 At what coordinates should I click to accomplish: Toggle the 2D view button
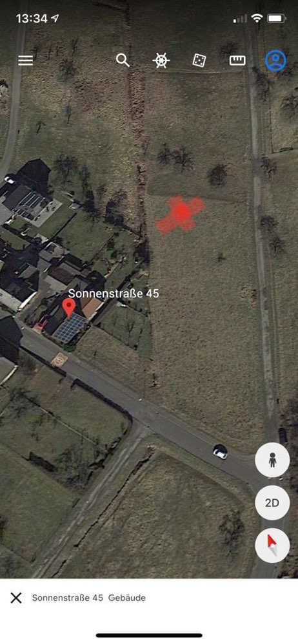point(272,503)
